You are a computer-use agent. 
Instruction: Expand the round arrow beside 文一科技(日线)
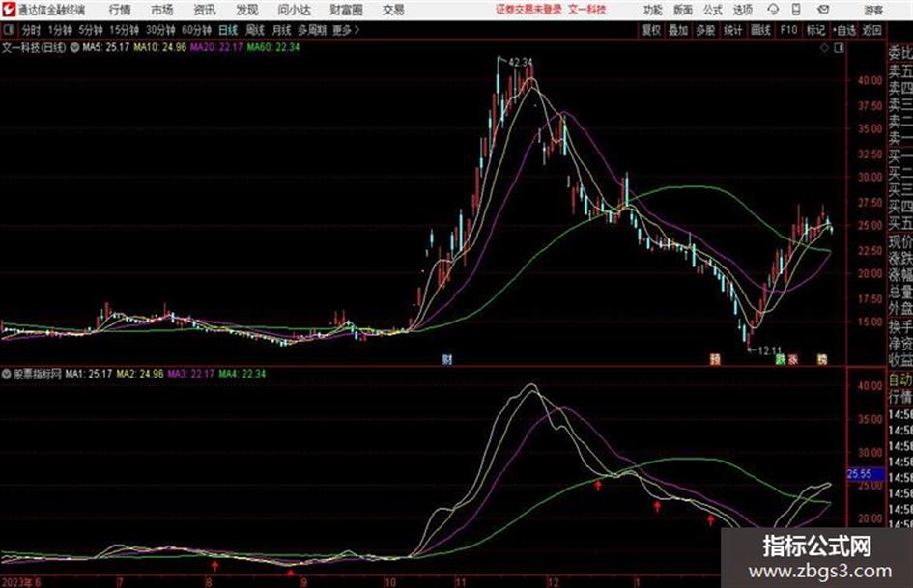[74, 47]
